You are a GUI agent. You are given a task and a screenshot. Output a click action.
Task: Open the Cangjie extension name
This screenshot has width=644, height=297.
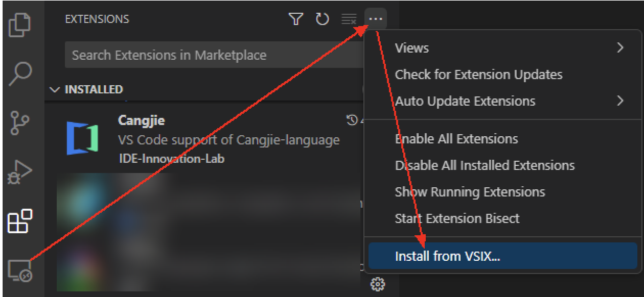click(x=142, y=121)
